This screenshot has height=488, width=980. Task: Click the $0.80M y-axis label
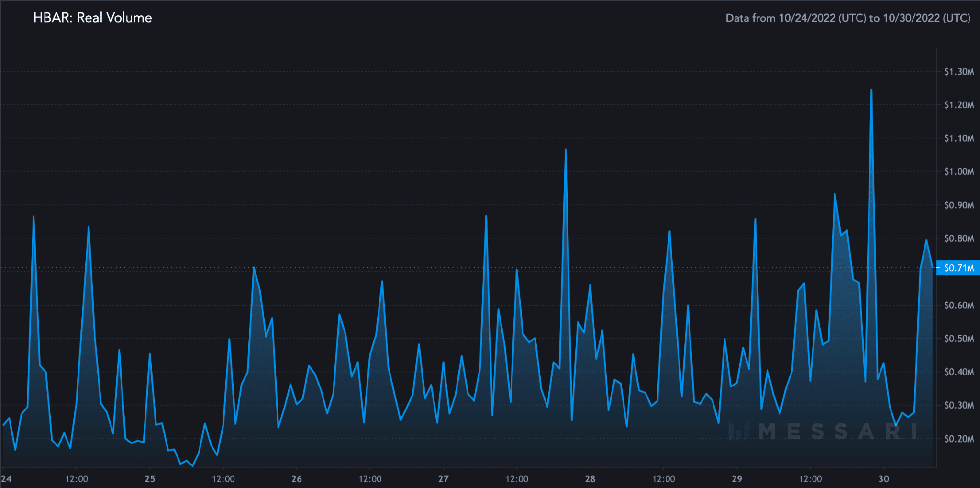click(959, 238)
